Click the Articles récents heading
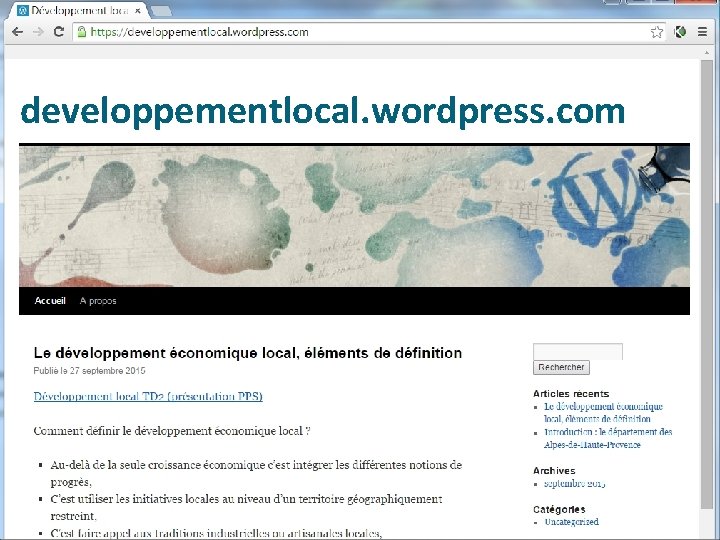 click(571, 394)
